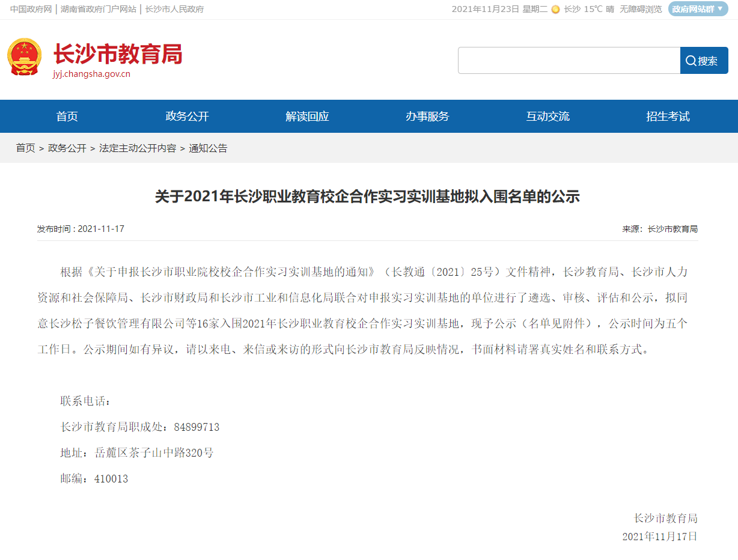The image size is (738, 560).
Task: Click 政务公开 in the breadcrumb
Action: [x=67, y=148]
